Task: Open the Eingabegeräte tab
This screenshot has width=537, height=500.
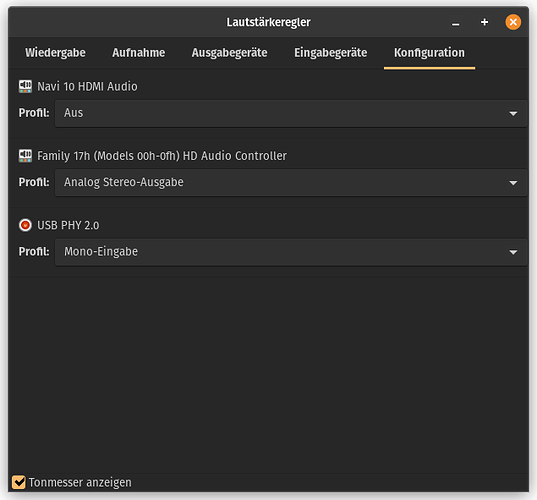Action: tap(330, 53)
